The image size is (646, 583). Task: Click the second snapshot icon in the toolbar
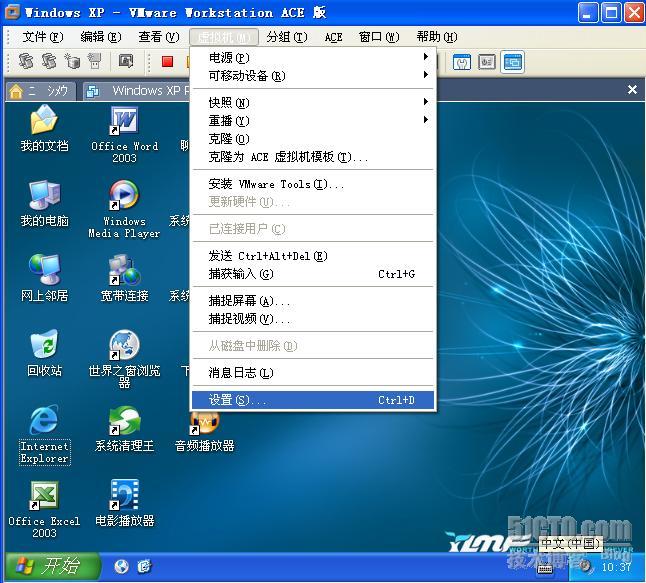point(49,61)
